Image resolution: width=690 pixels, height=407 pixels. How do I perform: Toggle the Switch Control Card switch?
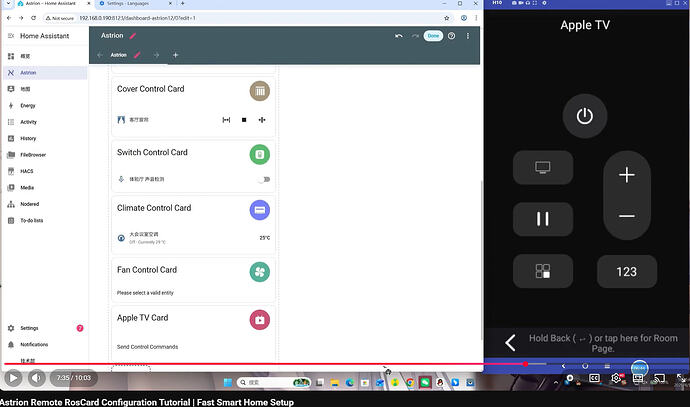click(264, 179)
